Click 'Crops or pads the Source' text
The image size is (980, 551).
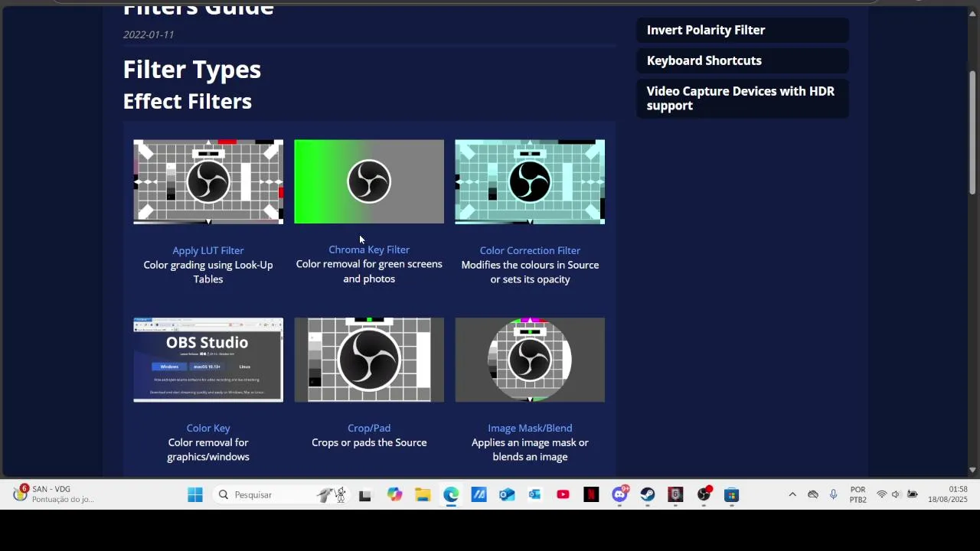pos(369,442)
